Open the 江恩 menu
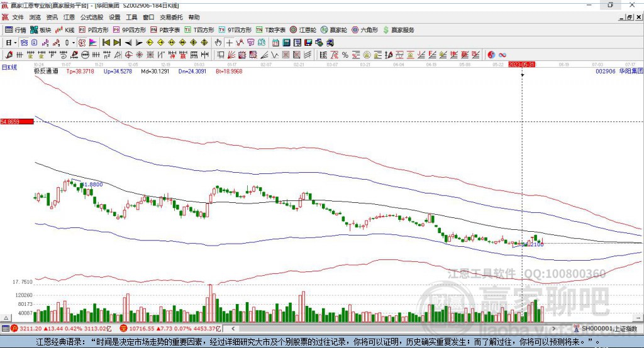 coord(69,18)
